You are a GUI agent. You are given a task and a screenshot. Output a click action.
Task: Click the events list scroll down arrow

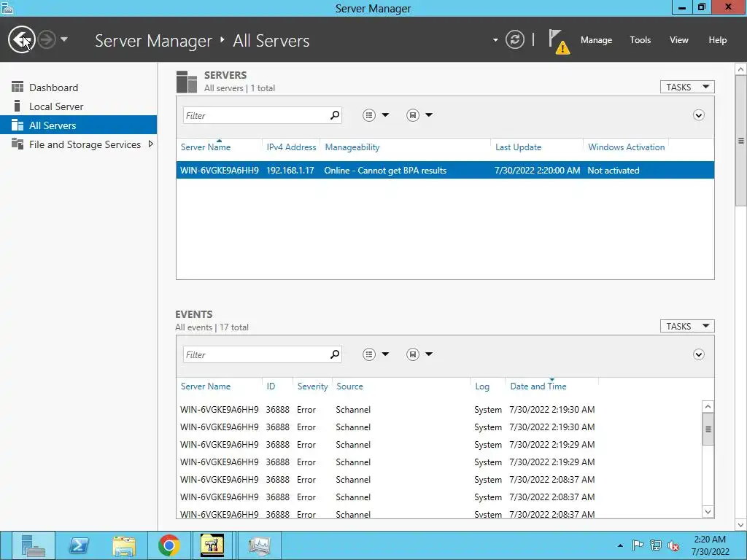tap(708, 512)
